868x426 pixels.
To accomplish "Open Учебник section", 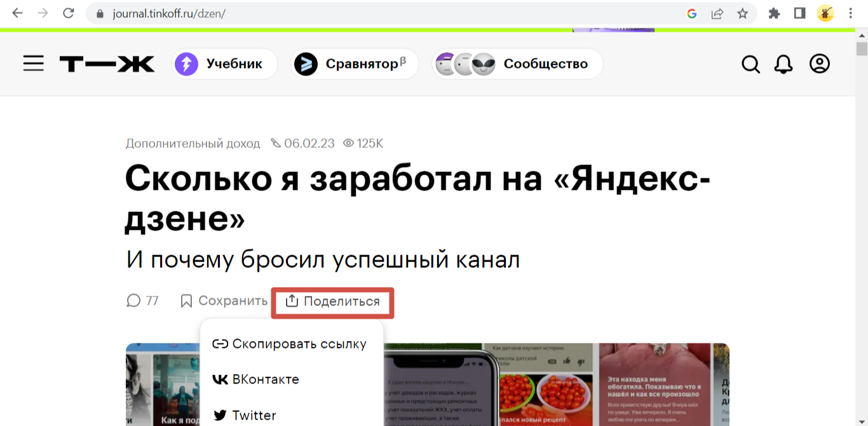I will click(x=224, y=63).
